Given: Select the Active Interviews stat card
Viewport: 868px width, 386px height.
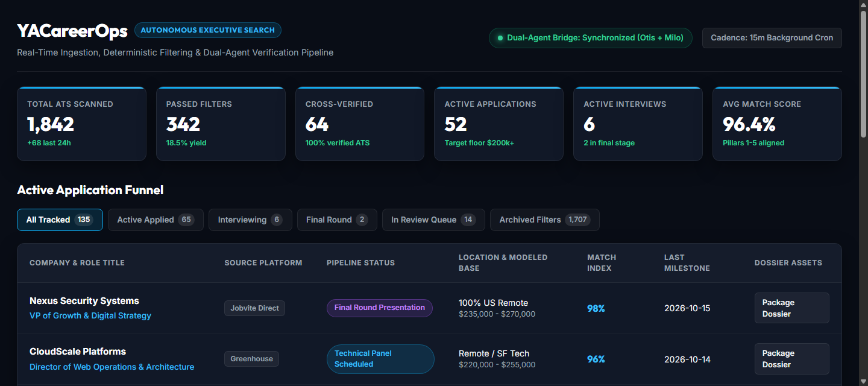Looking at the screenshot, I should (x=638, y=124).
